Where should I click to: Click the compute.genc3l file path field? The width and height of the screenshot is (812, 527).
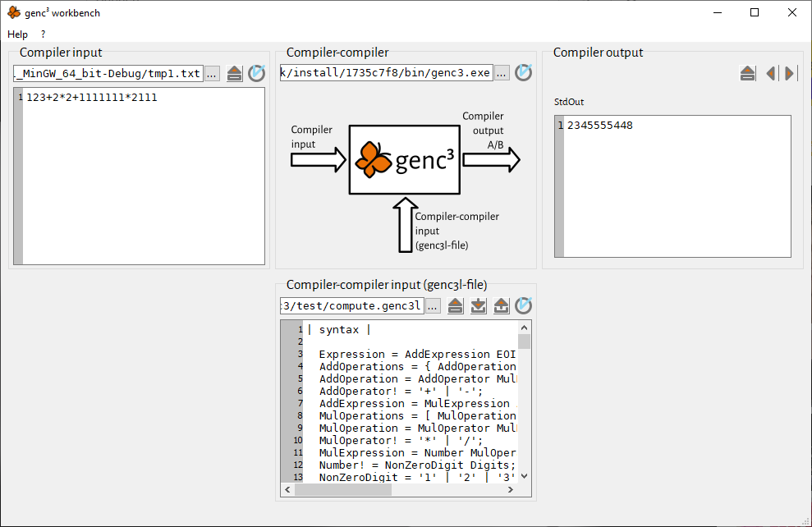[351, 306]
